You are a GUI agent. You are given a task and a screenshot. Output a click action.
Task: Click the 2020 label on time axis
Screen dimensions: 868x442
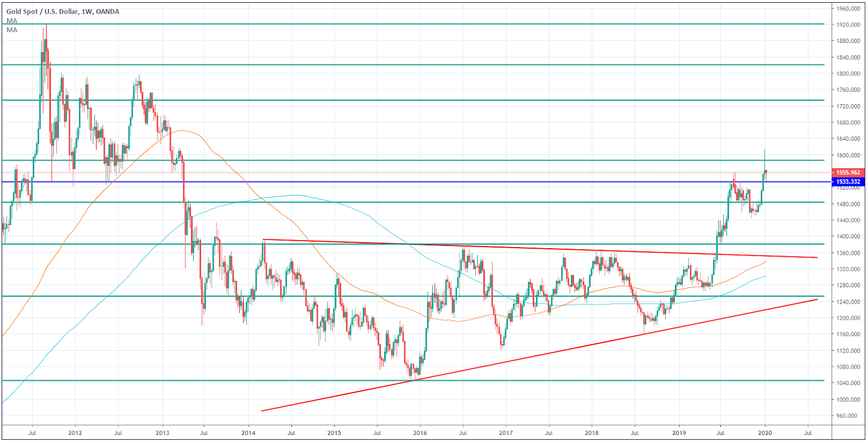(x=765, y=433)
